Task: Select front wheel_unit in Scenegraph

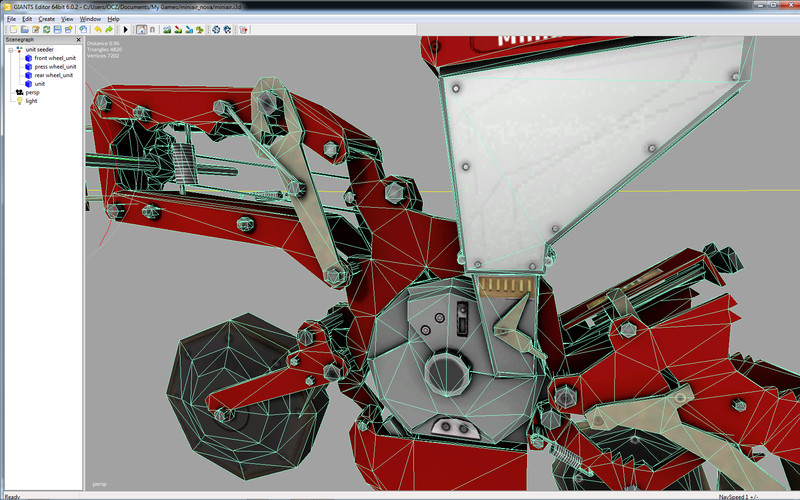Action: point(55,58)
